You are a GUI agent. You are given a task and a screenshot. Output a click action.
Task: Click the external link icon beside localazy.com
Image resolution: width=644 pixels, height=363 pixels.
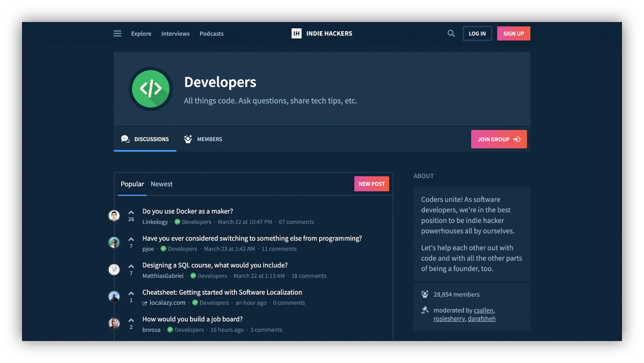(x=145, y=303)
